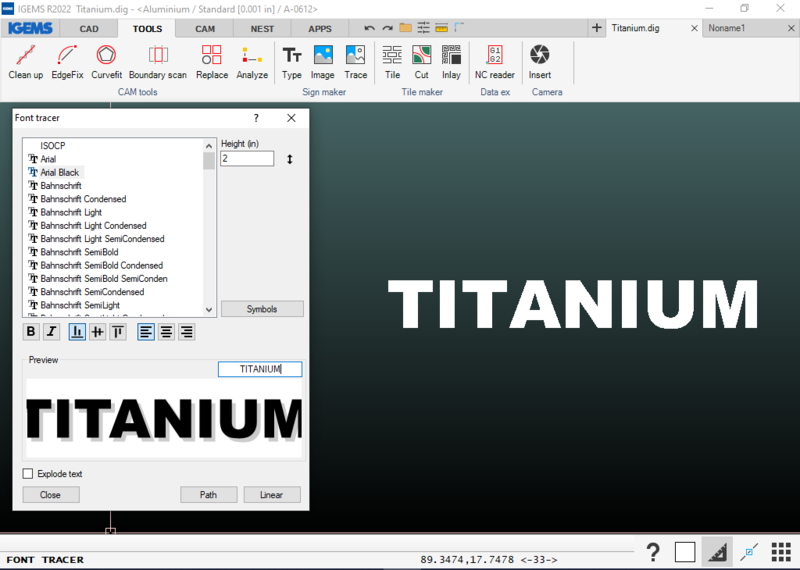Open the Inlay tool
The width and height of the screenshot is (800, 570).
tap(452, 62)
